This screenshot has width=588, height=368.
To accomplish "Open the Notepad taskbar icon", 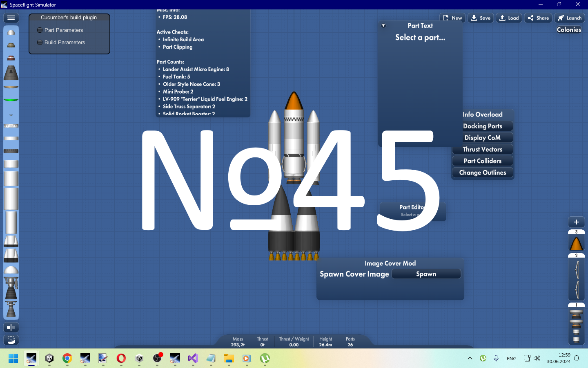I will coord(211,359).
